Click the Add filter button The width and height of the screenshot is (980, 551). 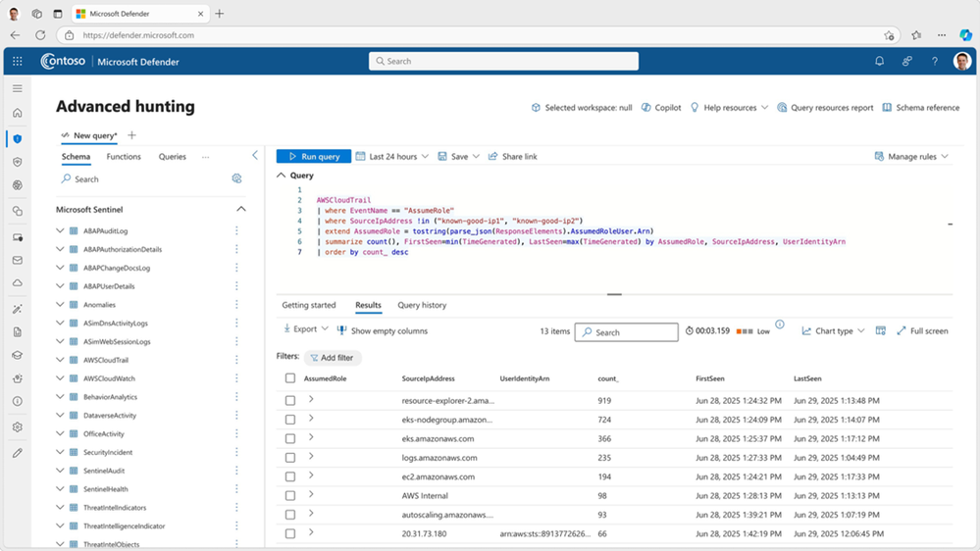coord(333,358)
